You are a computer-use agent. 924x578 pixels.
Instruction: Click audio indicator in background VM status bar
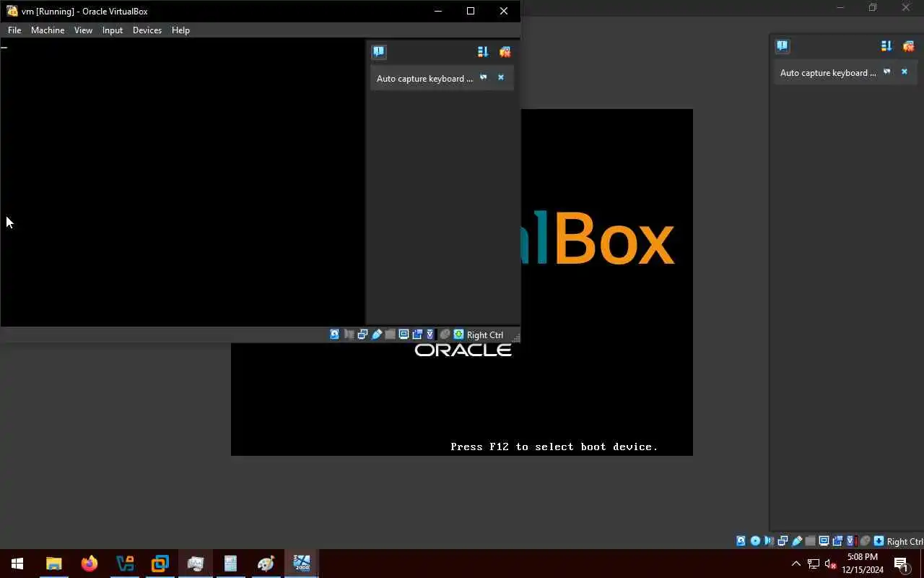769,541
